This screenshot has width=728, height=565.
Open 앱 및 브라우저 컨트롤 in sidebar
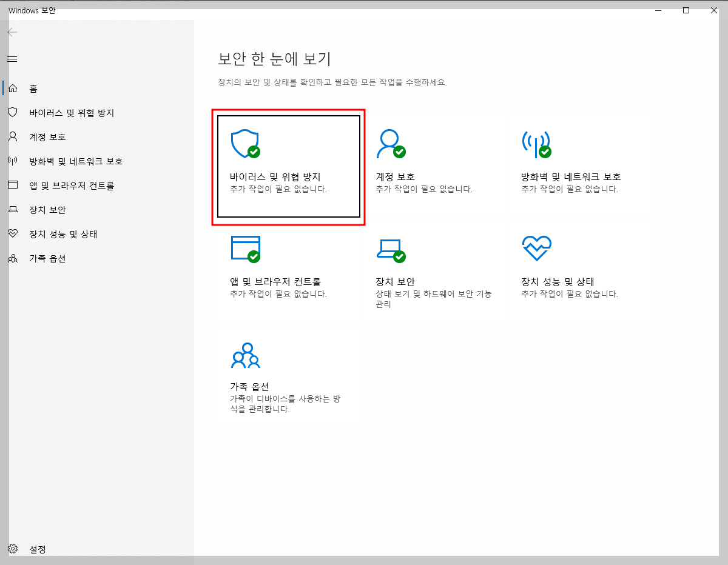pos(72,186)
